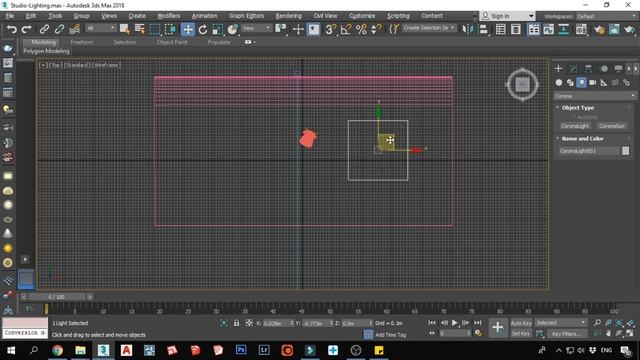Click the Y coordinate input field
The image size is (640, 360).
(317, 323)
